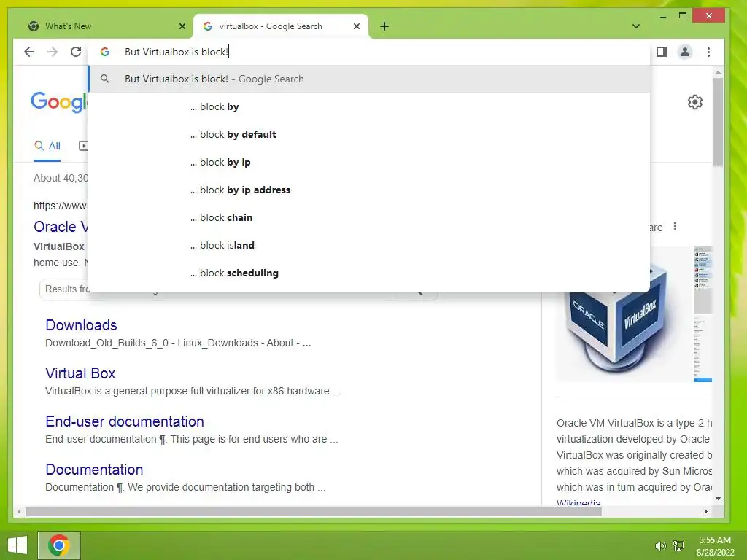The height and width of the screenshot is (560, 747).
Task: Click the Google search magnifier suggestion icon
Action: pyautogui.click(x=105, y=79)
